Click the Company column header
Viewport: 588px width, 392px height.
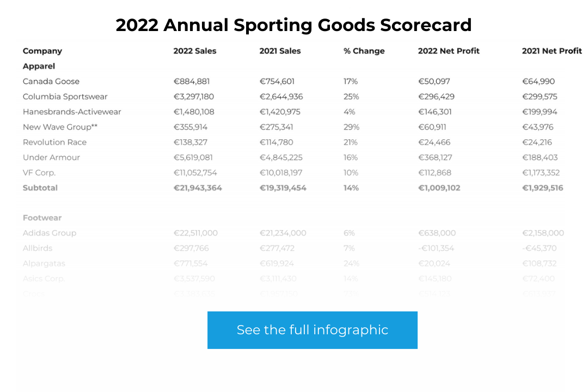pyautogui.click(x=42, y=51)
